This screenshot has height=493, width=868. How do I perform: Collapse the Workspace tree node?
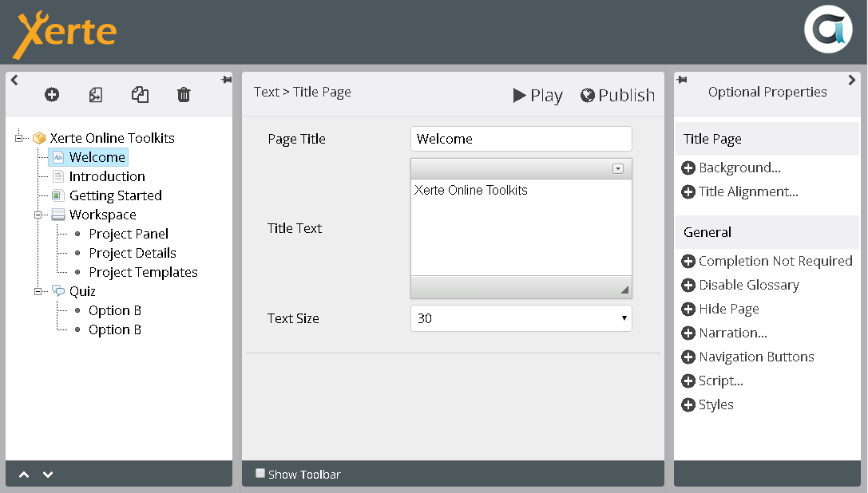pos(38,215)
